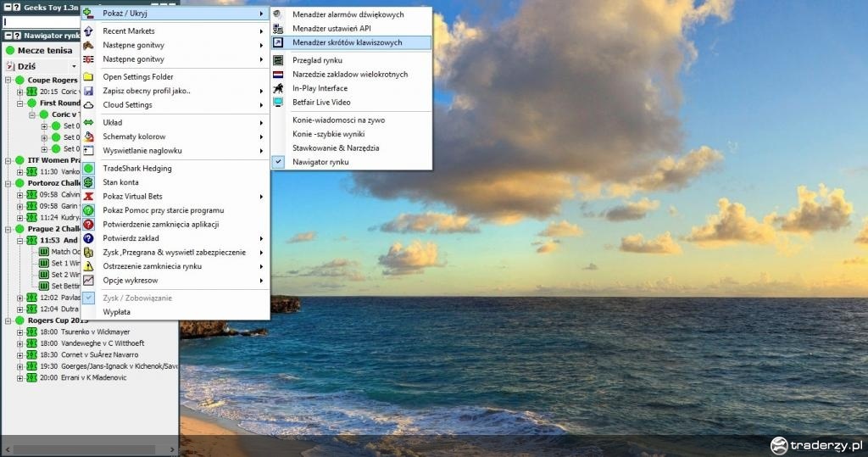
Task: Toggle Pokaz Pomoc przy starcie programu
Action: point(175,210)
